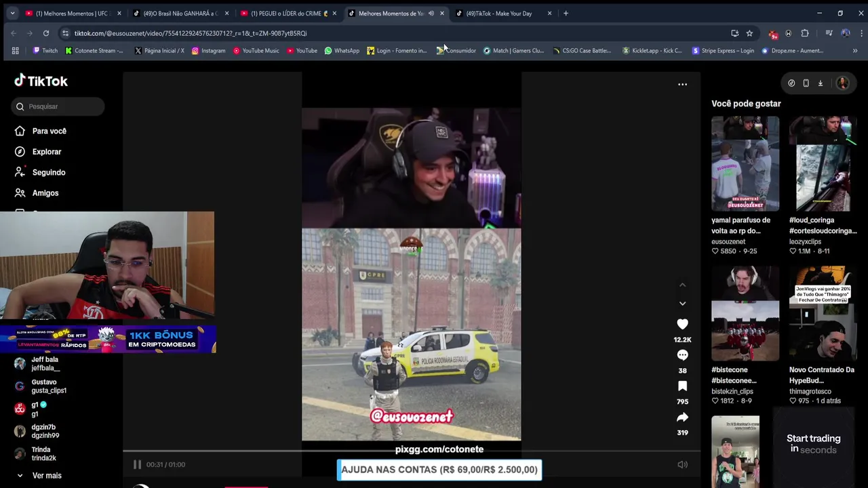Viewport: 868px width, 488px height.
Task: Open the #bistecone suggested video thumbnail
Action: click(745, 313)
